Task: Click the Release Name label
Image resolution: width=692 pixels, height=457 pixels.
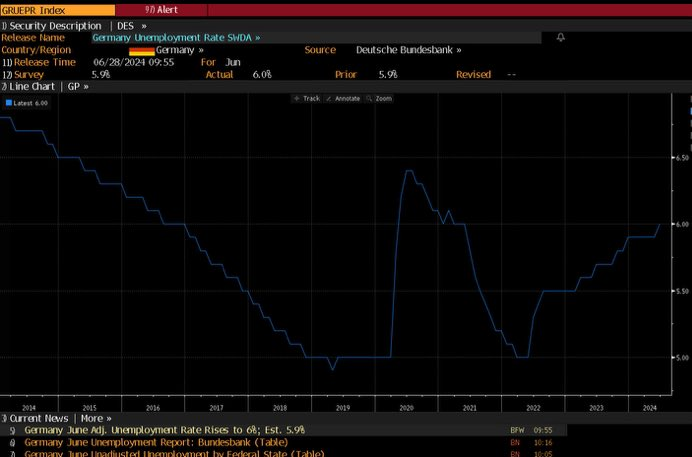Action: click(33, 38)
